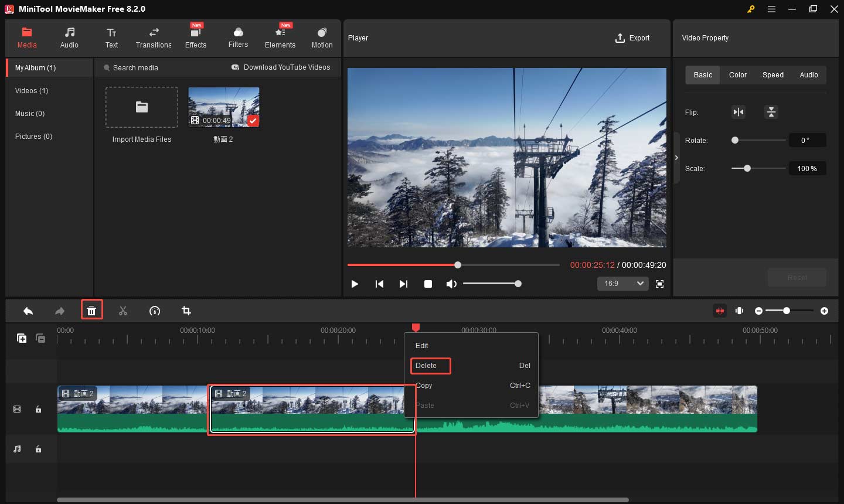Choose Edit from context menu
This screenshot has height=504, width=844.
click(471, 346)
